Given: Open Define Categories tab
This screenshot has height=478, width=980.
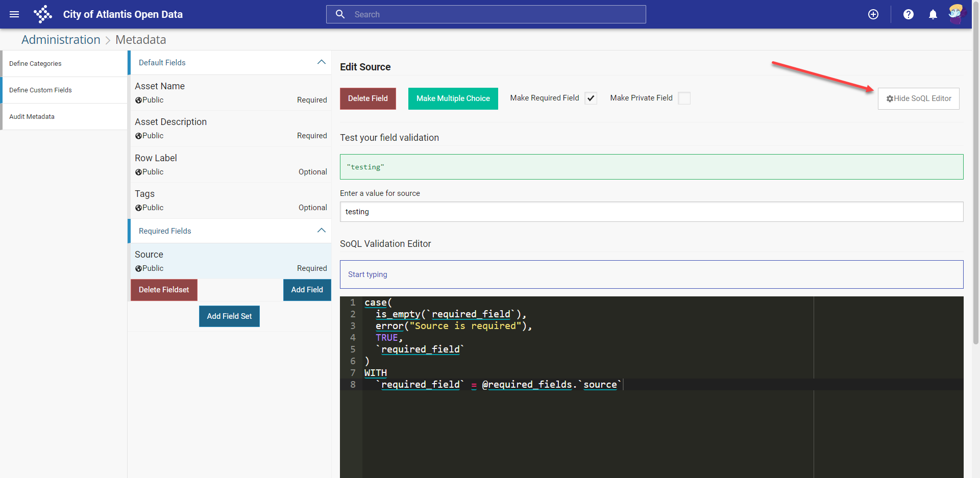Looking at the screenshot, I should 64,64.
